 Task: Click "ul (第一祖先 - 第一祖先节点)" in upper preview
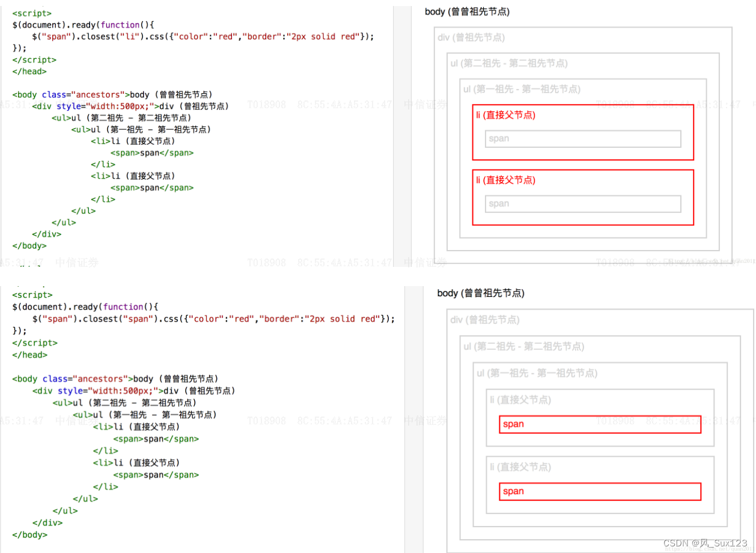tap(522, 89)
